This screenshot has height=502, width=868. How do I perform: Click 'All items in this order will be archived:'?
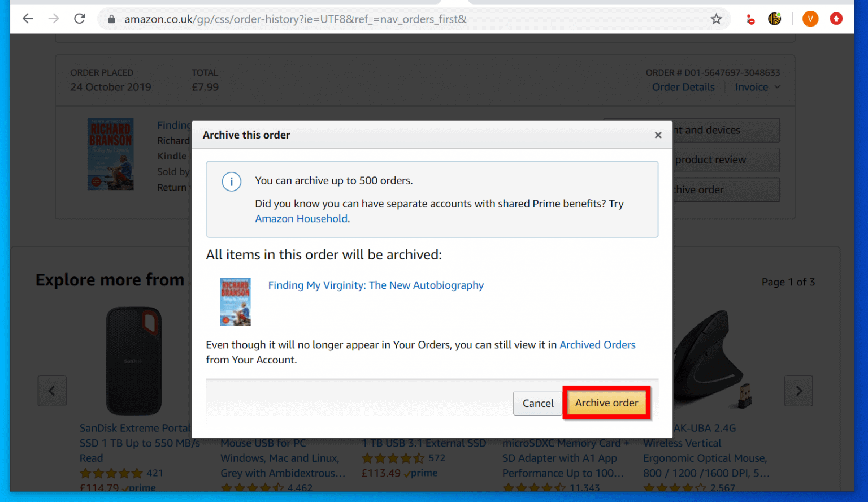click(324, 255)
